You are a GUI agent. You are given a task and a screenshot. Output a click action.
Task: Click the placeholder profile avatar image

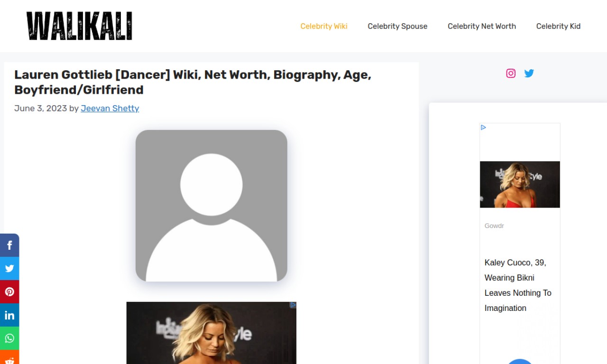(x=212, y=206)
